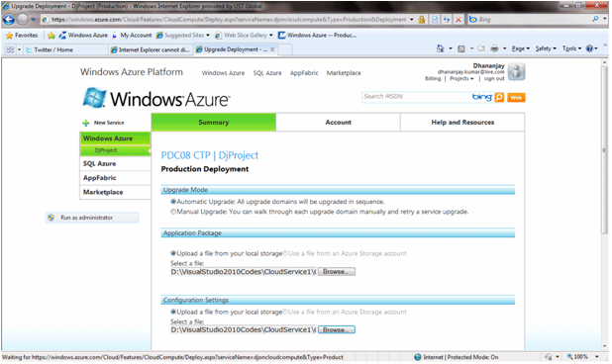Open the SQL Azure top navigation link
Viewport: 612px width, 364px height.
(x=267, y=73)
